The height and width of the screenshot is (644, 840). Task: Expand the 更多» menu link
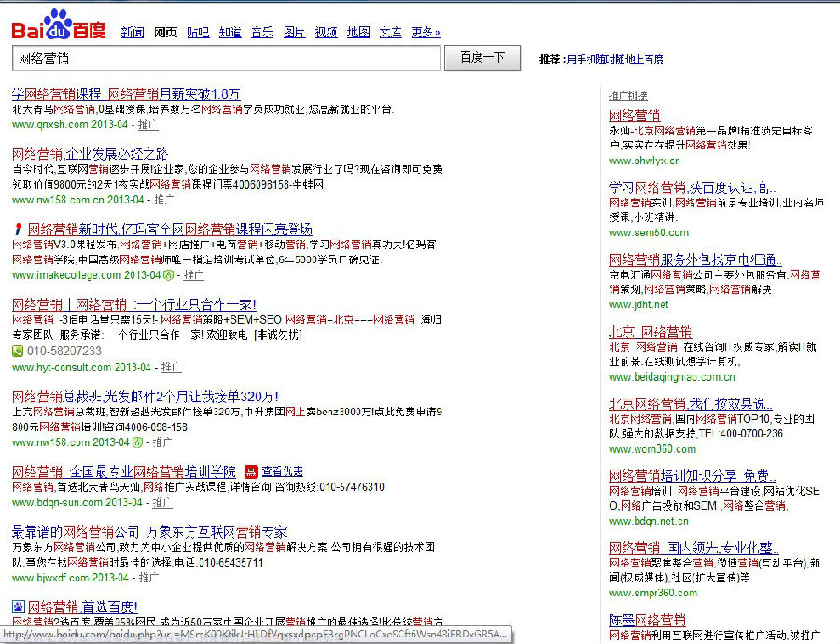(x=426, y=32)
